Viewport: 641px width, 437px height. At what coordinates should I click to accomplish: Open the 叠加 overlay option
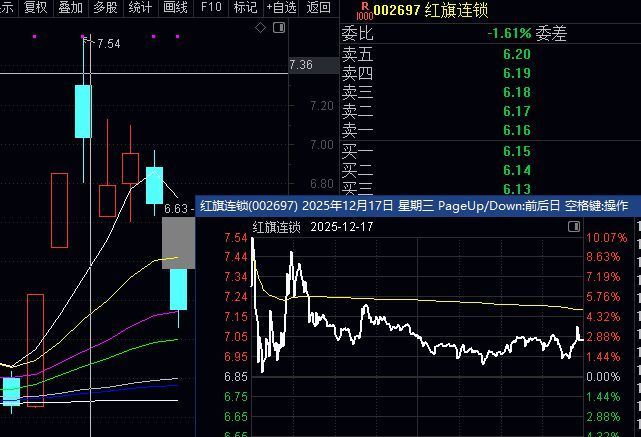70,7
